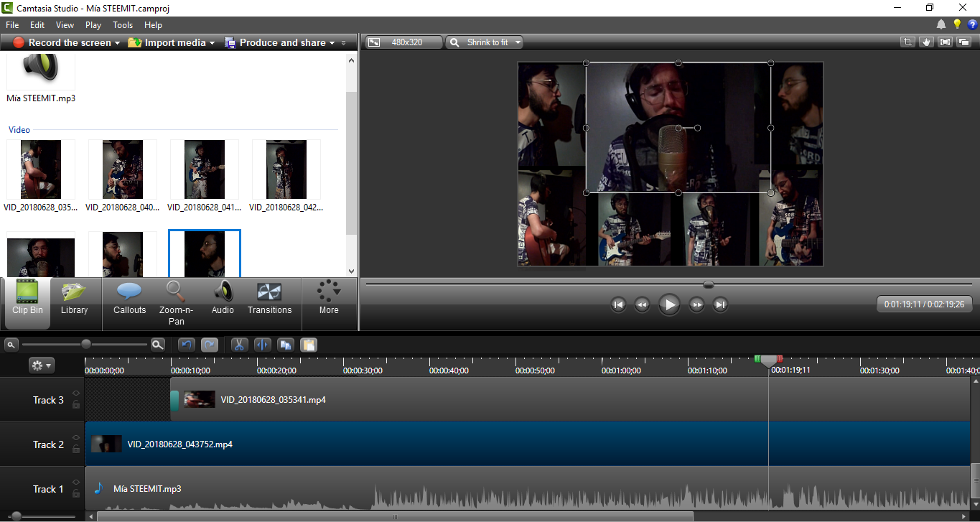Switch preview to full screen mode

[945, 42]
